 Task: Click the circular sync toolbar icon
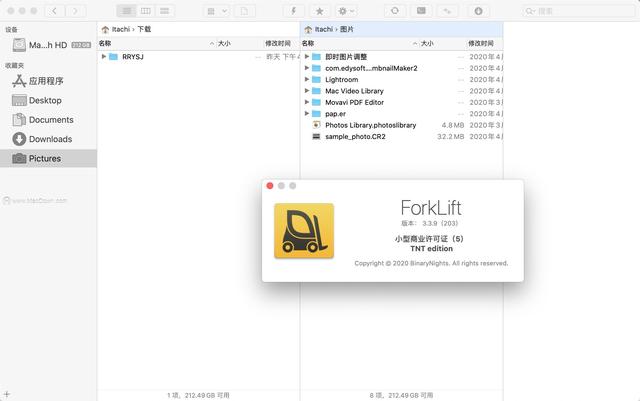click(395, 11)
